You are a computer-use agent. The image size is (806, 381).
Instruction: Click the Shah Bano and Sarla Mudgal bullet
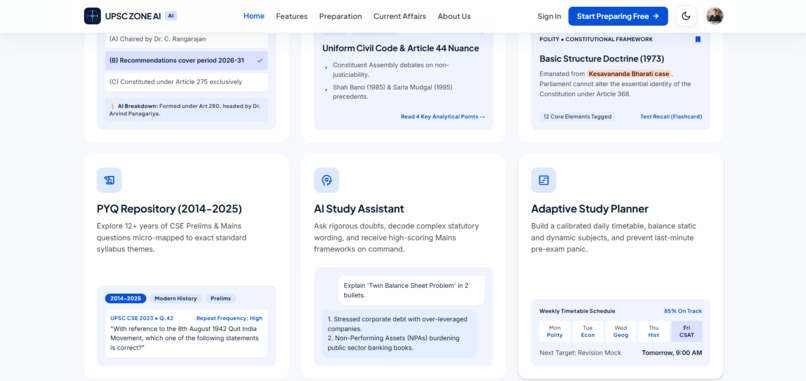[392, 92]
